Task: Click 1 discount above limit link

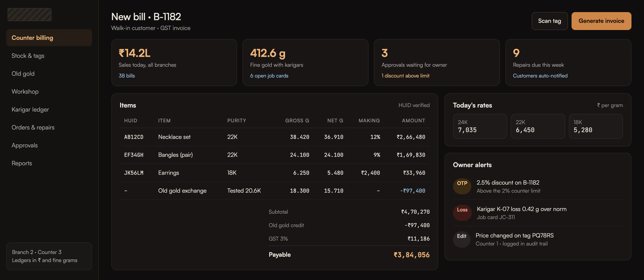Action: point(405,76)
